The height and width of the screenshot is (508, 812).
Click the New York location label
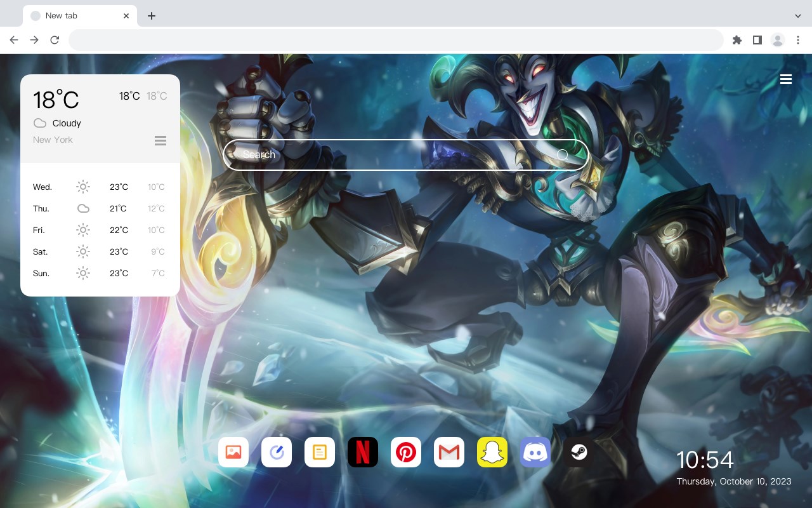53,140
